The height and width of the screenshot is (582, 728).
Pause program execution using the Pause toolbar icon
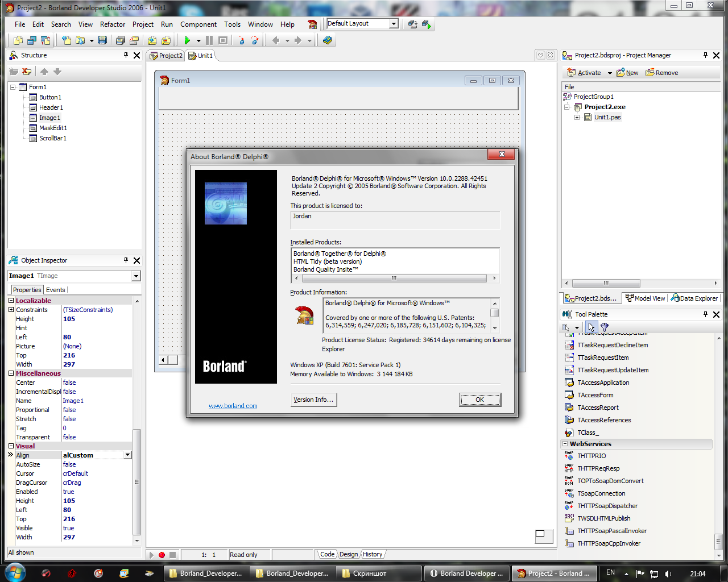[209, 40]
